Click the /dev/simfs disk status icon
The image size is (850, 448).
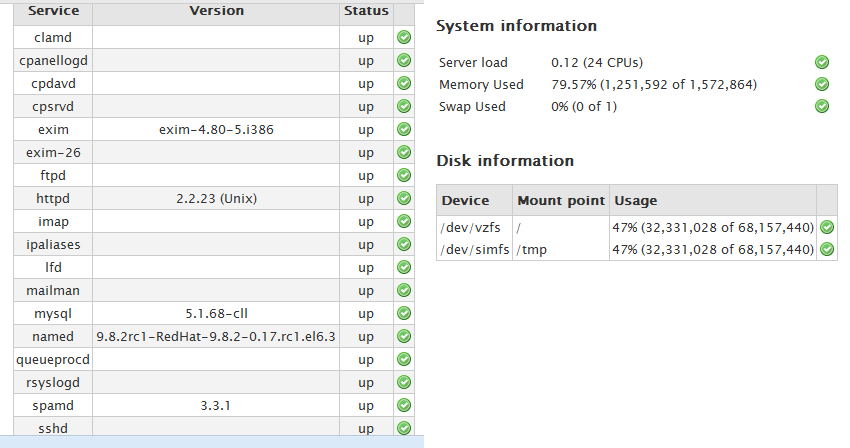point(827,249)
